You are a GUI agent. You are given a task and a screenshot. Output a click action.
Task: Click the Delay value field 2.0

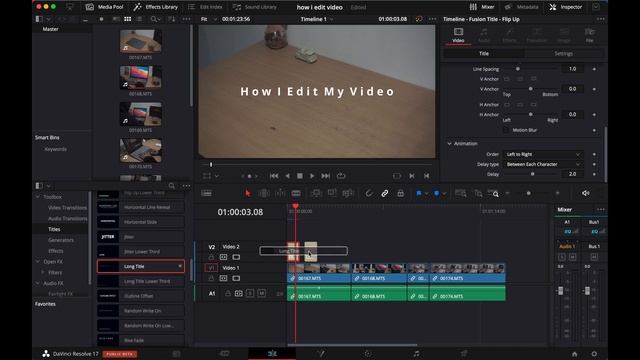[x=573, y=174]
